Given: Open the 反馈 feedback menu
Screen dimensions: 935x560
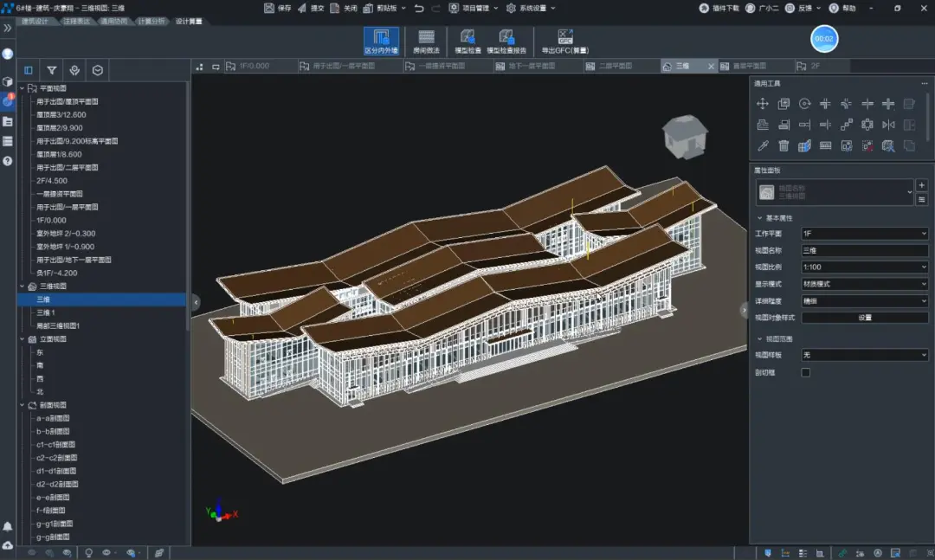Looking at the screenshot, I should coord(803,9).
